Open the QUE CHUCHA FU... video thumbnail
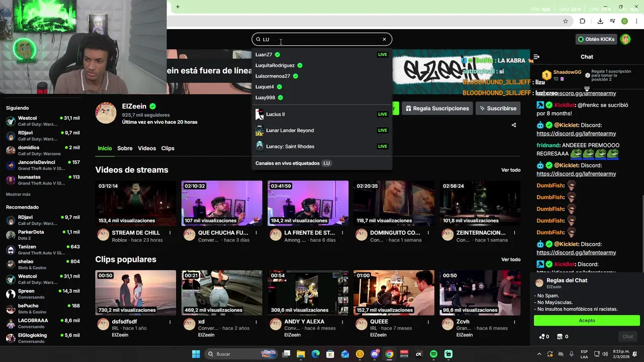Image resolution: width=644 pixels, height=362 pixels. click(x=222, y=203)
